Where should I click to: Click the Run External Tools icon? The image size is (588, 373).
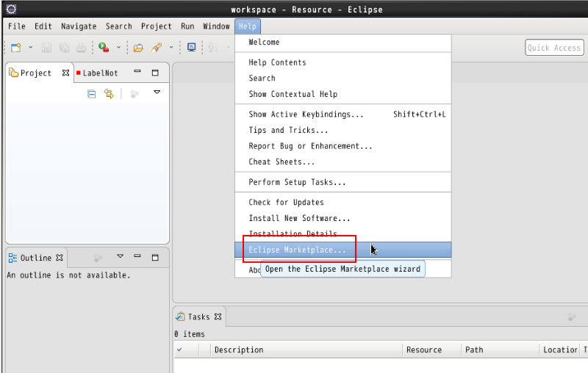click(x=104, y=48)
